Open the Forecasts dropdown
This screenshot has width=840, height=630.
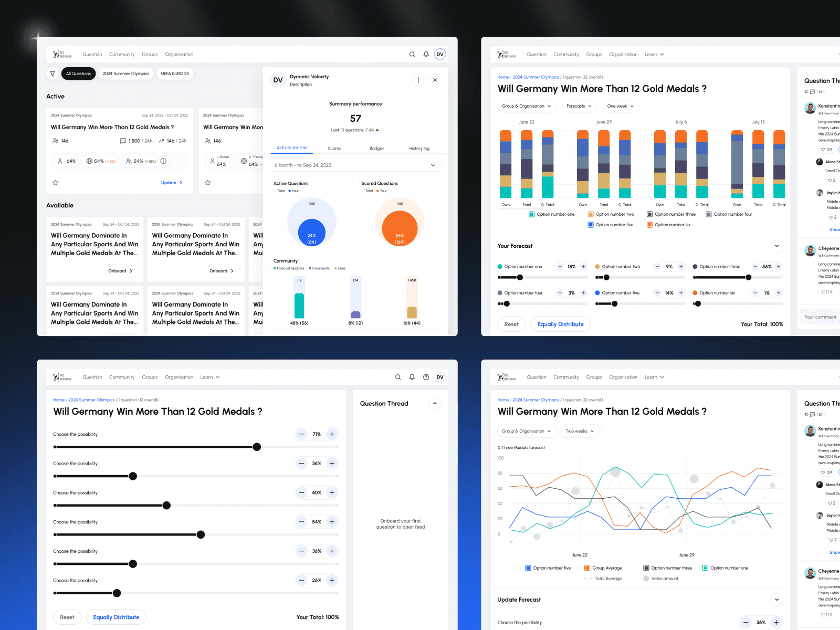click(x=579, y=106)
